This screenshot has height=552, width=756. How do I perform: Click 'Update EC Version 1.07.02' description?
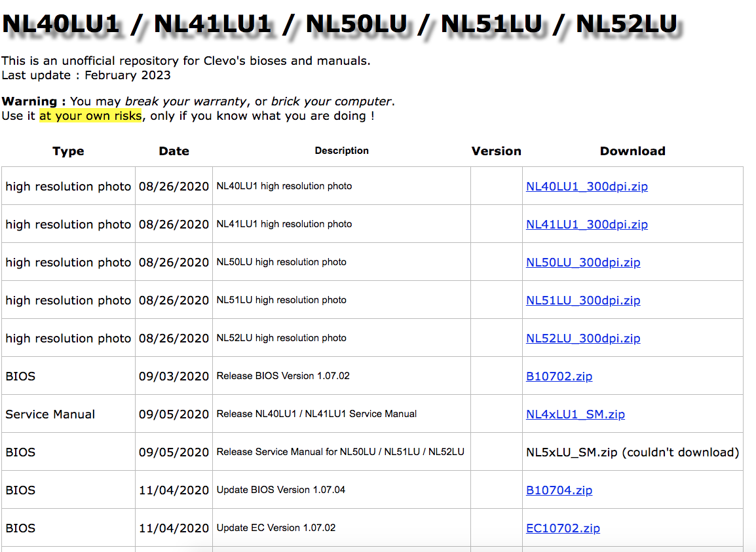coord(276,528)
